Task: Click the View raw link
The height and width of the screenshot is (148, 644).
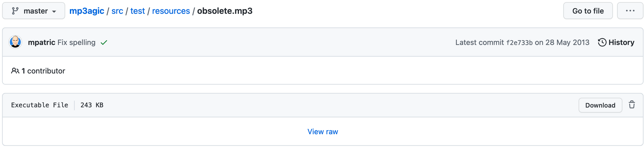Action: pos(323,132)
